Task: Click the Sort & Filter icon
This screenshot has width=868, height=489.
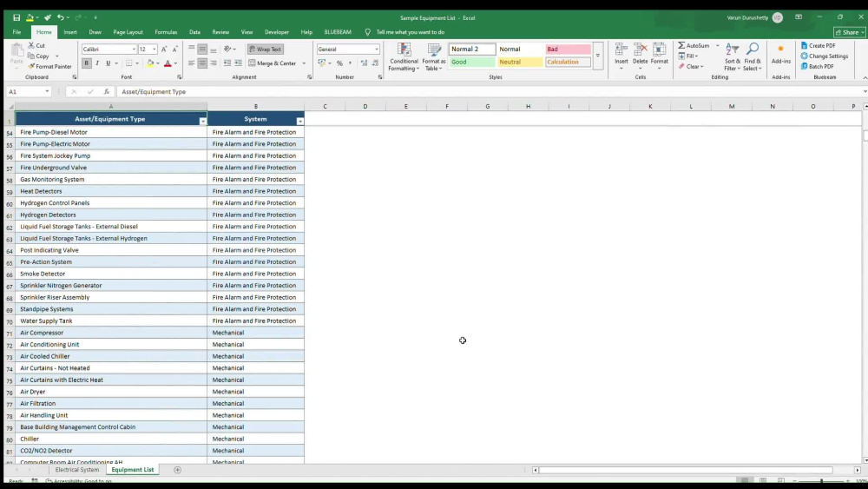Action: tap(732, 50)
